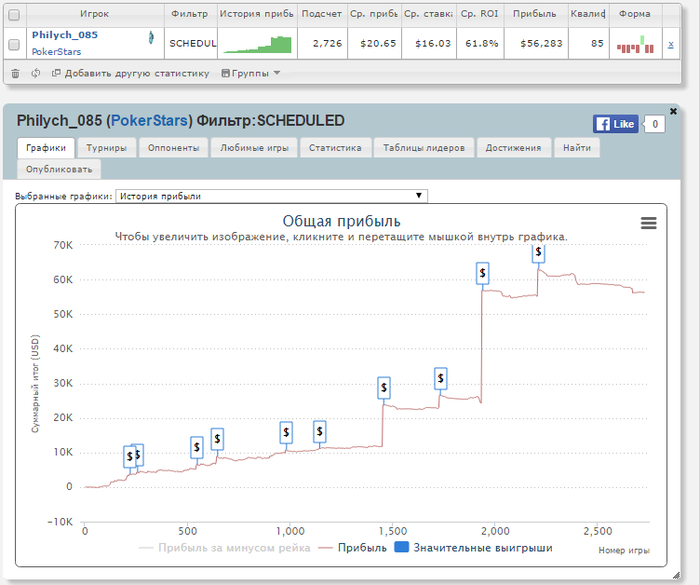Click the 2,726 game count value

tap(327, 44)
